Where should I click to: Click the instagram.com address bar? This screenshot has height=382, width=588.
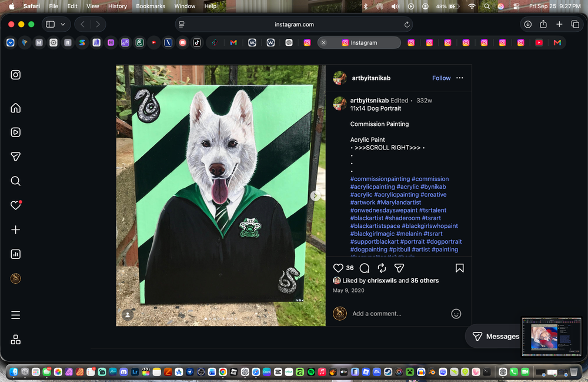pyautogui.click(x=294, y=24)
